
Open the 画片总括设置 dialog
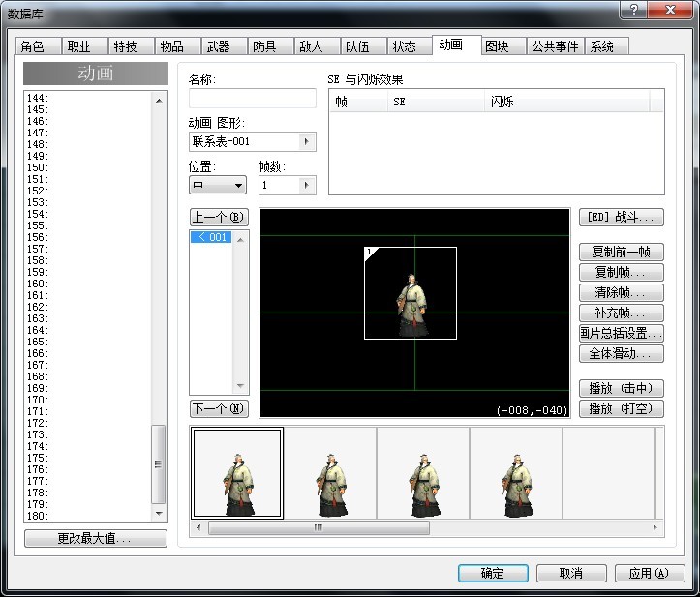point(621,333)
